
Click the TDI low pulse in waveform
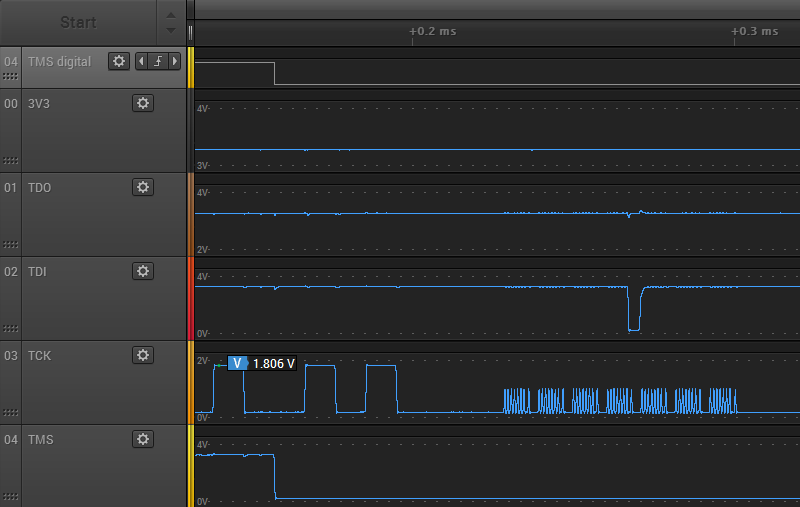pos(634,309)
